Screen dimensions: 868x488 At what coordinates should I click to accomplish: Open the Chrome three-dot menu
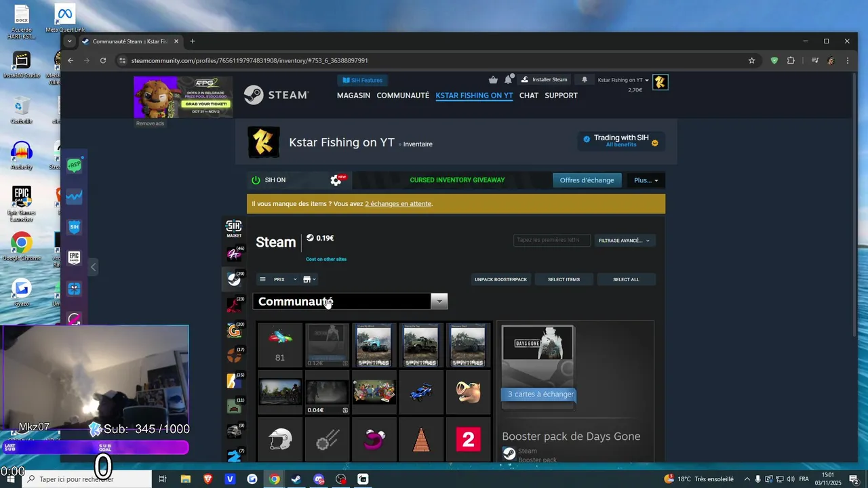click(848, 60)
